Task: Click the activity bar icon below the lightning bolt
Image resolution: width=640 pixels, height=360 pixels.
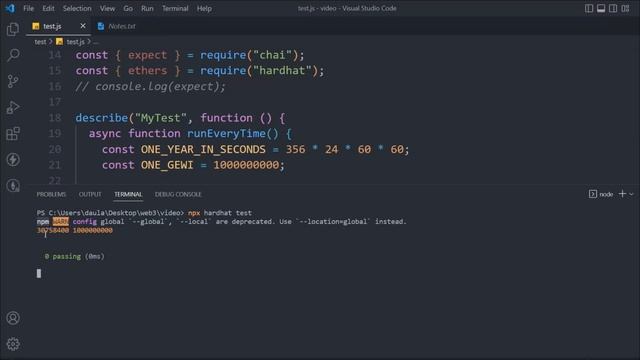Action: click(13, 185)
